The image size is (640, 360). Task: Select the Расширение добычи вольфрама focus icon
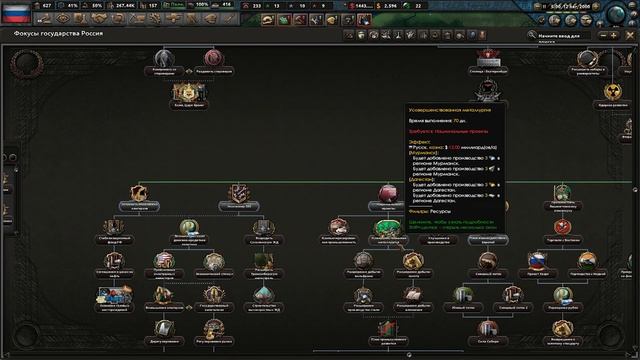pyautogui.click(x=363, y=261)
